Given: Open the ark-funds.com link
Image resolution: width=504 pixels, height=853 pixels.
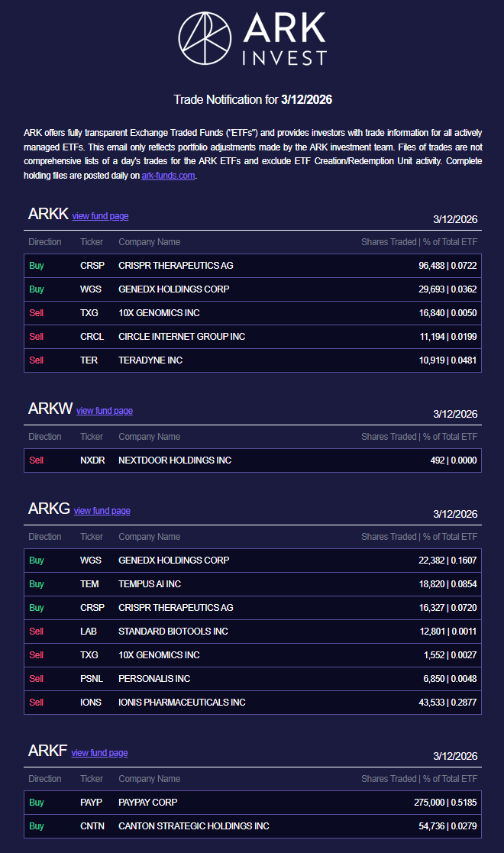Looking at the screenshot, I should 168,176.
